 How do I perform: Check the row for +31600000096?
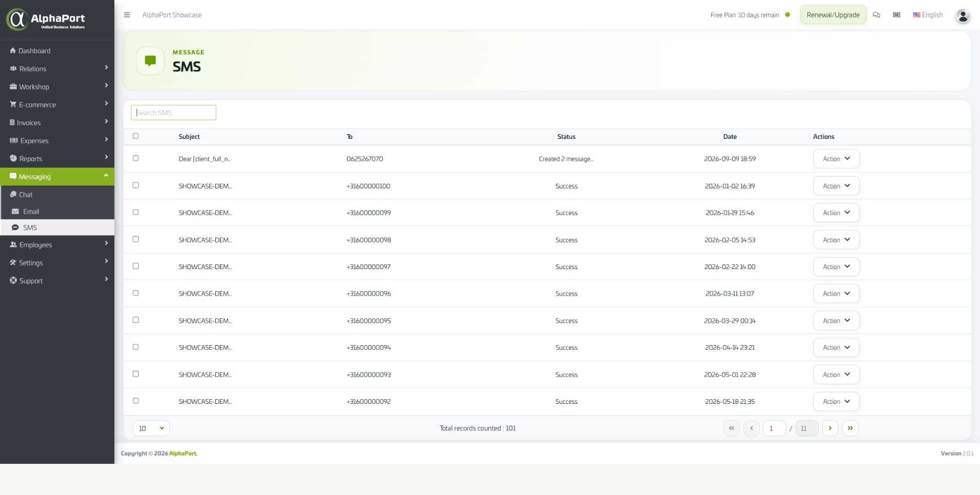tap(136, 293)
